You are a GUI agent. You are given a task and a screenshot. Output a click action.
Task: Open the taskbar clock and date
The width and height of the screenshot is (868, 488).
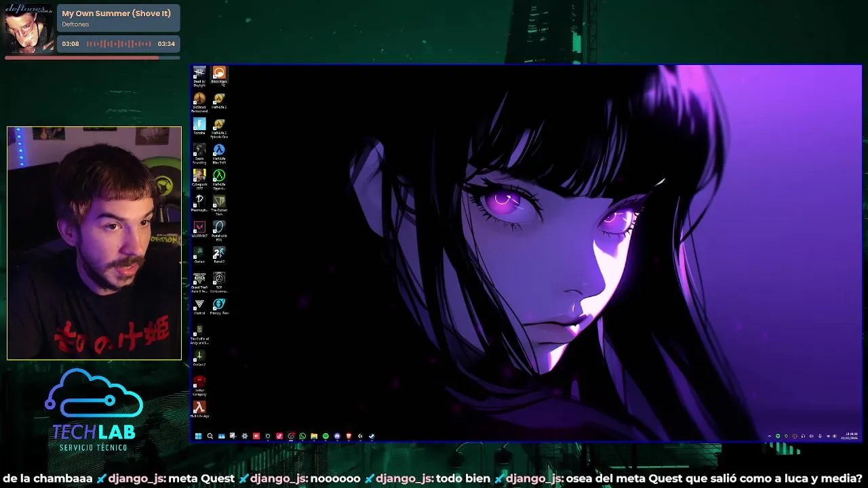[849, 436]
